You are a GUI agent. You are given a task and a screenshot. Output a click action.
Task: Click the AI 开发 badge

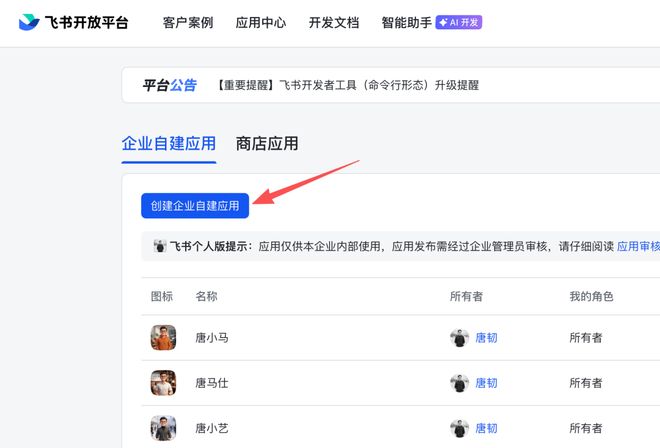click(x=458, y=22)
